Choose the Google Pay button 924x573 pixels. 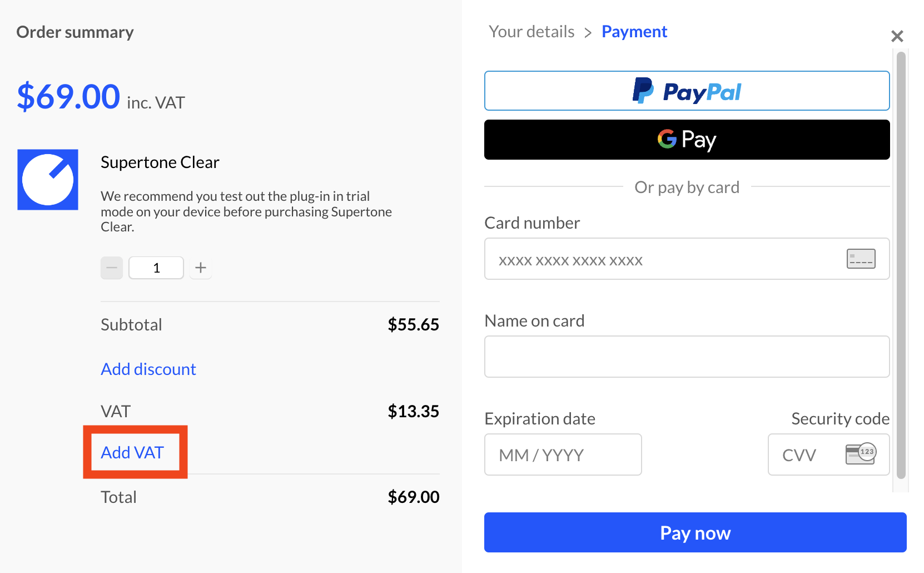pos(687,140)
